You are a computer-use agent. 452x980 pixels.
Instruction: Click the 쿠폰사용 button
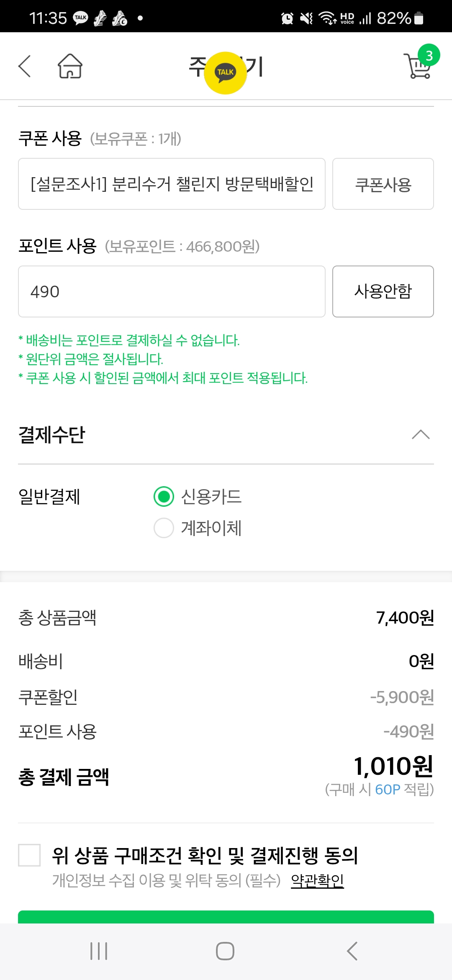(383, 184)
